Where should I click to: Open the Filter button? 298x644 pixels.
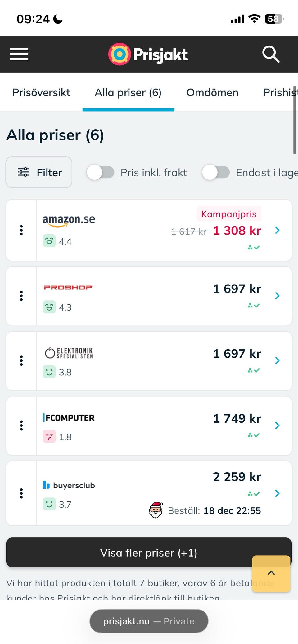(39, 172)
